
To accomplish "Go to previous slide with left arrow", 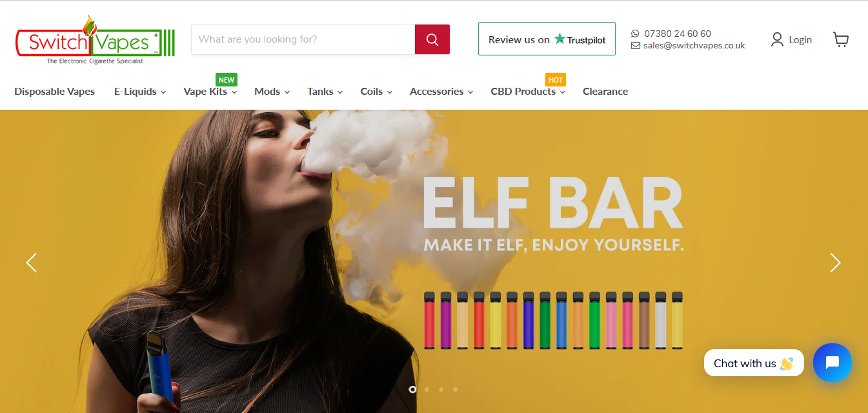I will tap(31, 263).
